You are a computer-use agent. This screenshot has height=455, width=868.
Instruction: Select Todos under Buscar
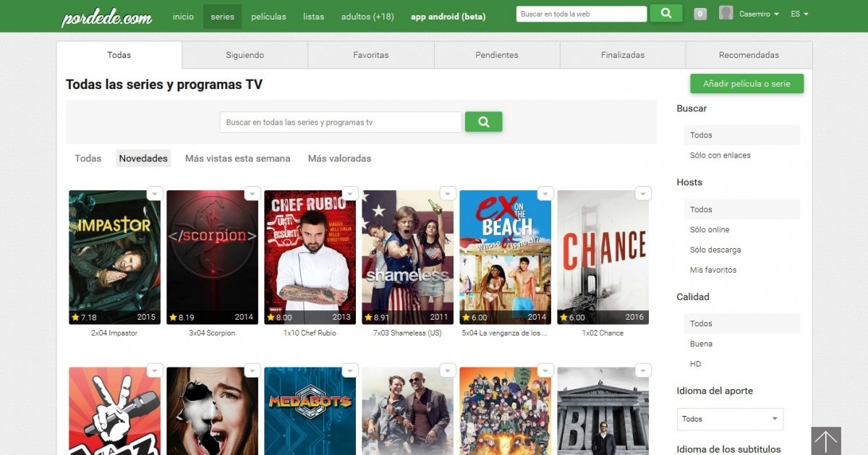coord(741,135)
